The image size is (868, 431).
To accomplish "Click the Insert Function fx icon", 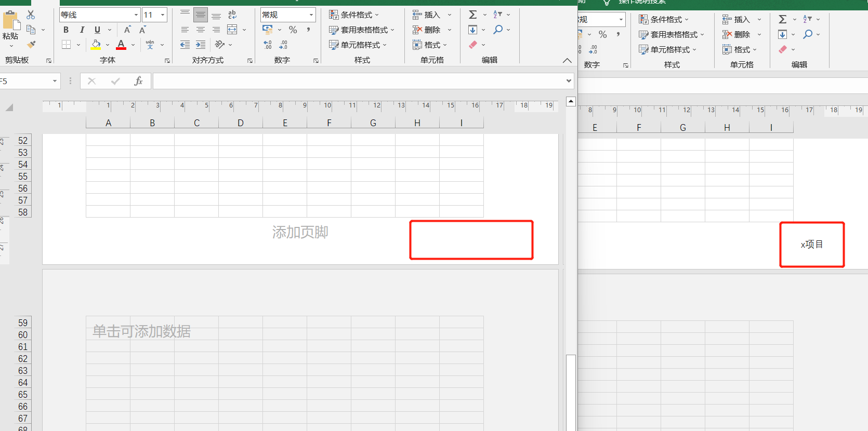I will 138,81.
